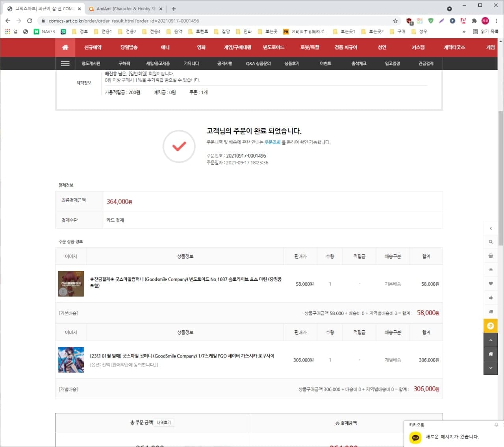The width and height of the screenshot is (504, 447).
Task: Click the delivery truck icon in the sidebar
Action: 491,311
